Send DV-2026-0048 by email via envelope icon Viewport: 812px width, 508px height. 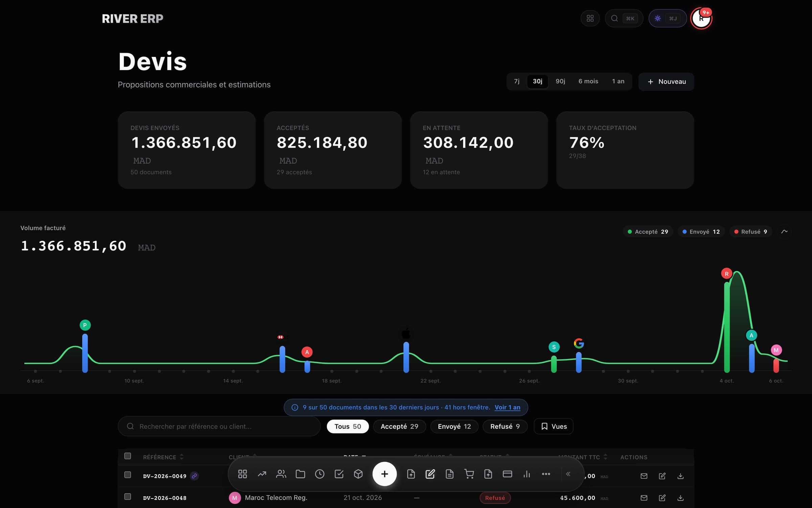[x=644, y=498]
